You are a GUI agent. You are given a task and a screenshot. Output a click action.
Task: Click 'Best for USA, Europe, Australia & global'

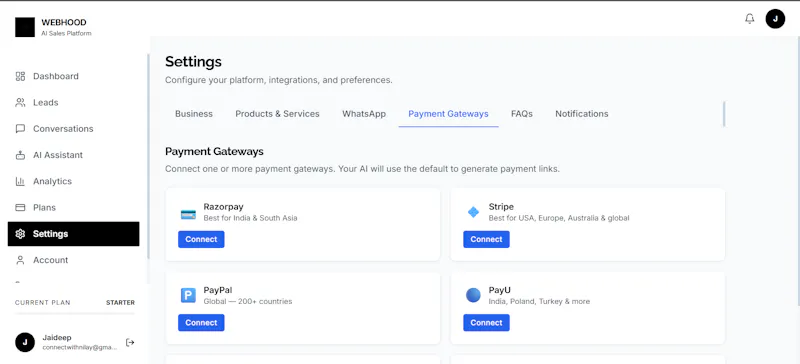pos(559,218)
